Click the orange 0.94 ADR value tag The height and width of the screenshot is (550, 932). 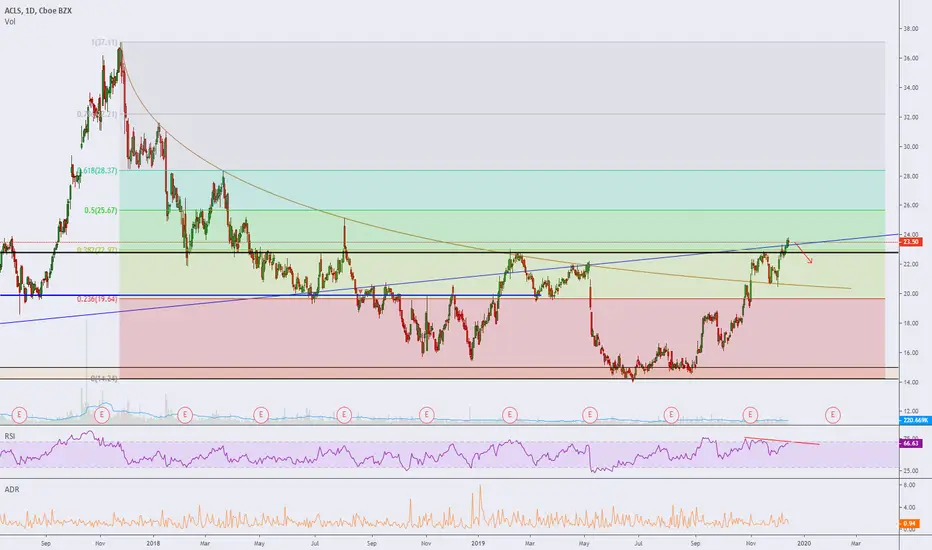point(909,524)
